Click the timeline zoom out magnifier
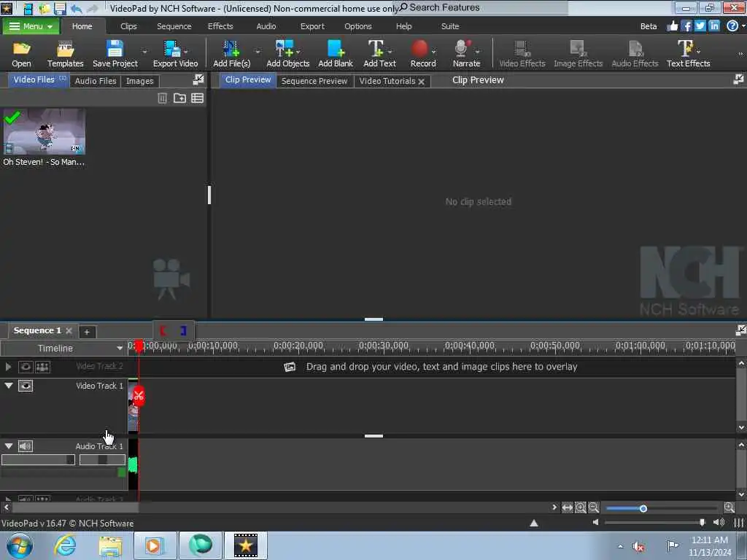This screenshot has height=560, width=747. point(593,508)
